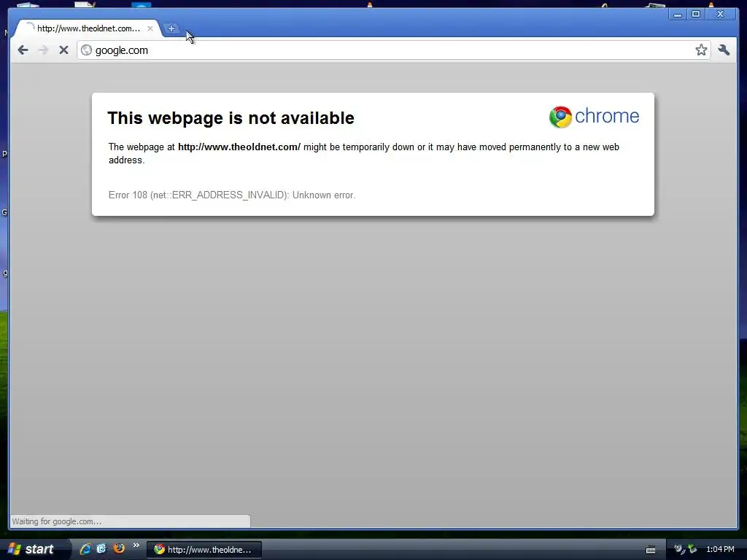747x560 pixels.
Task: Launch Internet Explorer from the Quick Launch bar
Action: (x=85, y=549)
